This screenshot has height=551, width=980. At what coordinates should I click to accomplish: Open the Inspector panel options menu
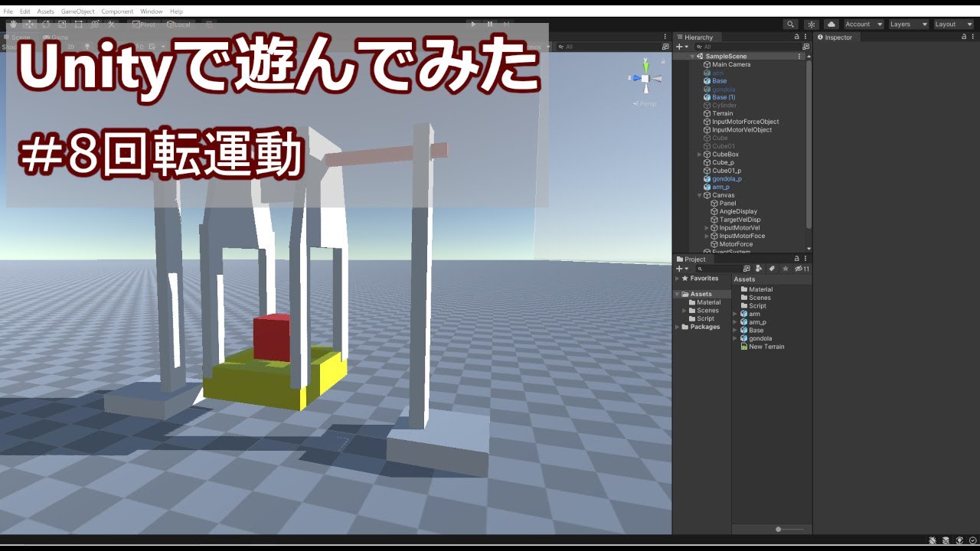point(973,37)
